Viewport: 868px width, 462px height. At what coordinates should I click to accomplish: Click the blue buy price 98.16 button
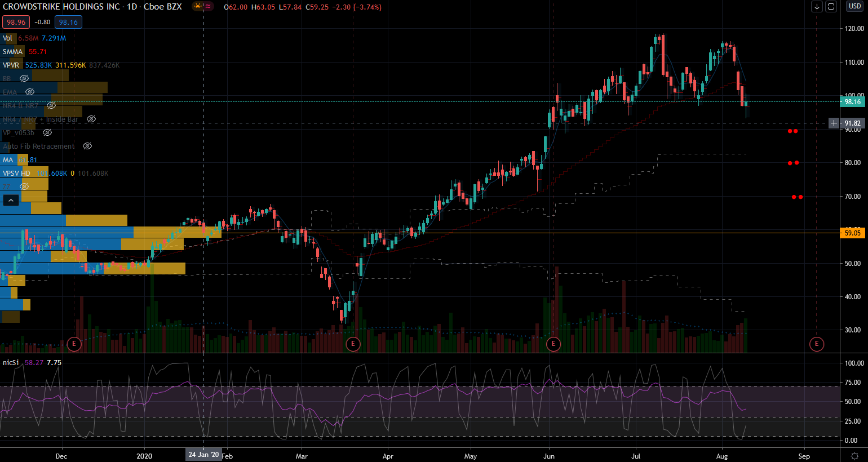(x=68, y=22)
